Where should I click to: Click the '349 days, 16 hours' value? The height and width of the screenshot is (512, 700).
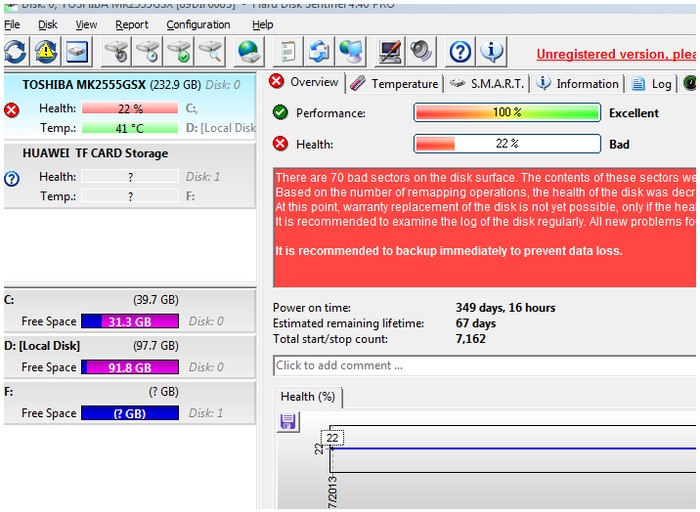point(505,308)
